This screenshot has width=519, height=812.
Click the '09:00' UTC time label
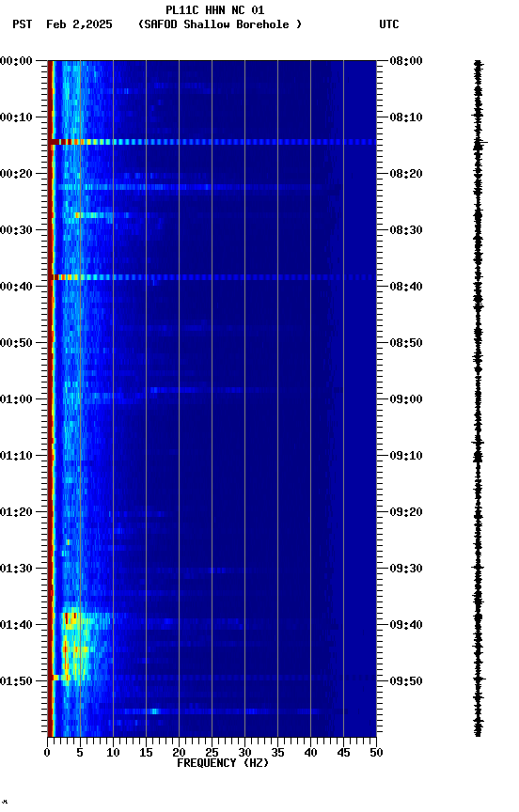[406, 399]
